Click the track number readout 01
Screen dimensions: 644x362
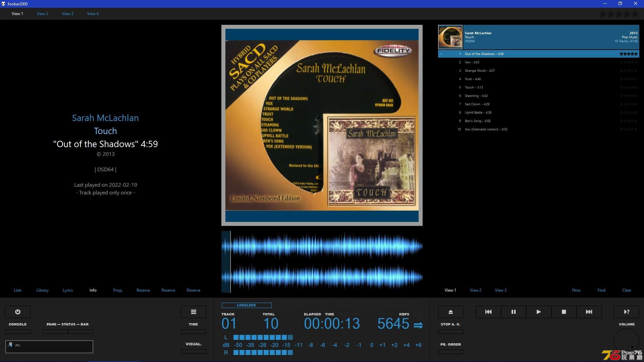coord(229,323)
